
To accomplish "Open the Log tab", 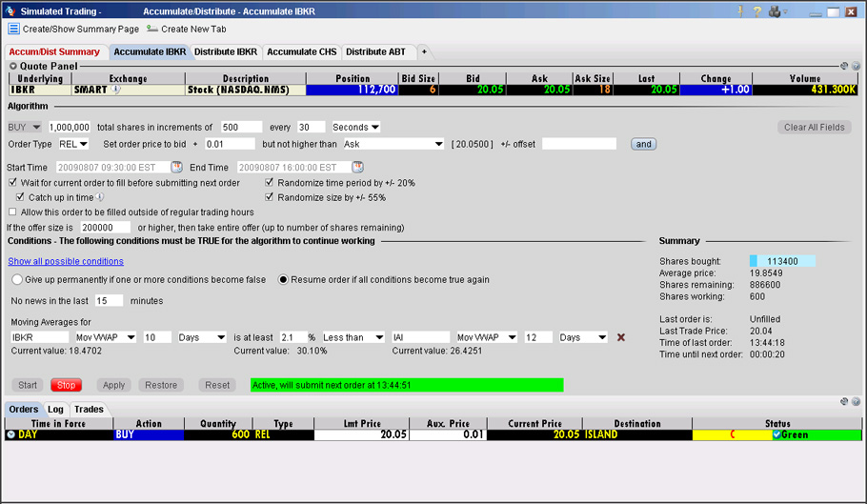I will pos(55,410).
